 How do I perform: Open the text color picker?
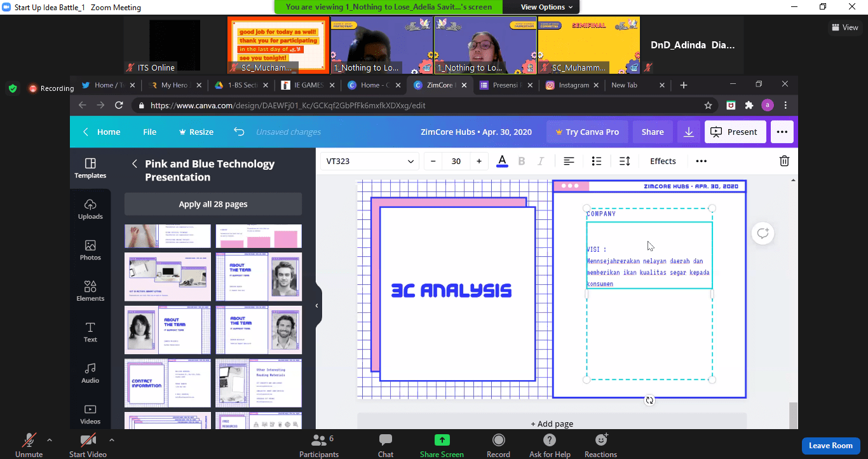coord(502,161)
